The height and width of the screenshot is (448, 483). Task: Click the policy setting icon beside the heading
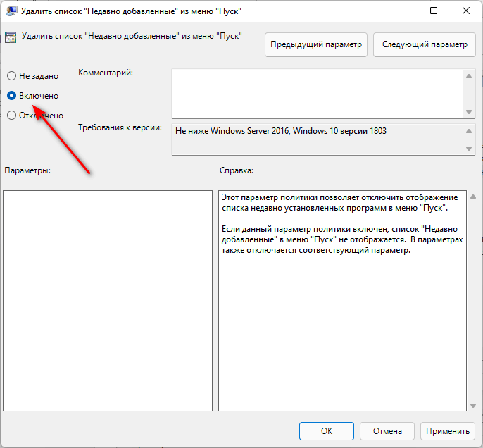(11, 37)
